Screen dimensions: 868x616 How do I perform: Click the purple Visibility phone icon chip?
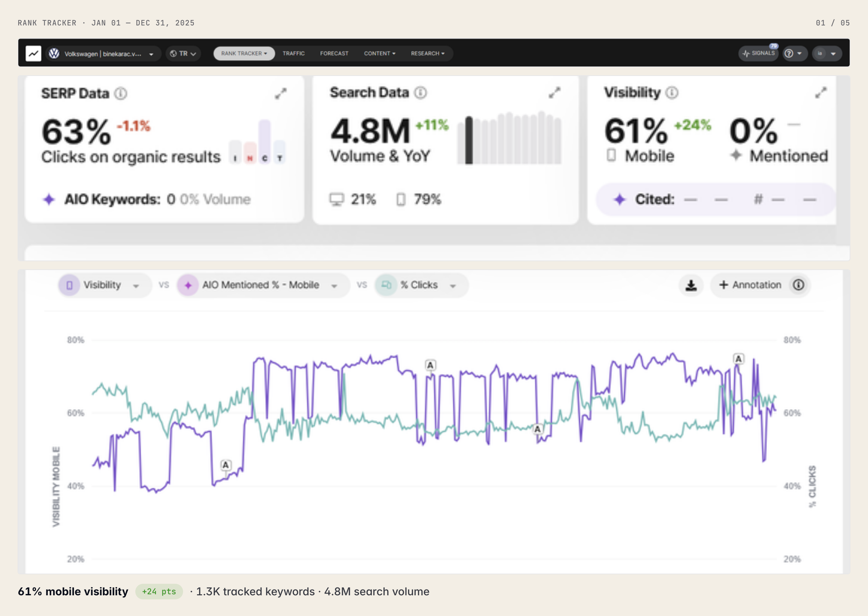pos(70,285)
